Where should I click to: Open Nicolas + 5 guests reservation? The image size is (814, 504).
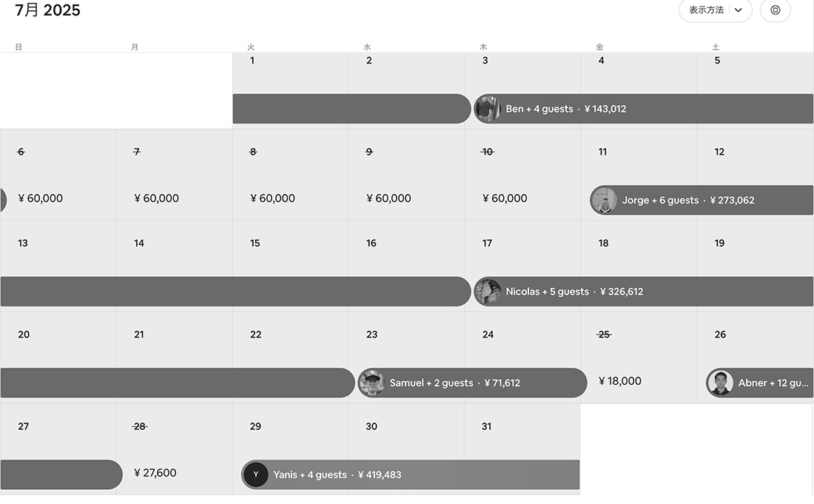(x=643, y=291)
